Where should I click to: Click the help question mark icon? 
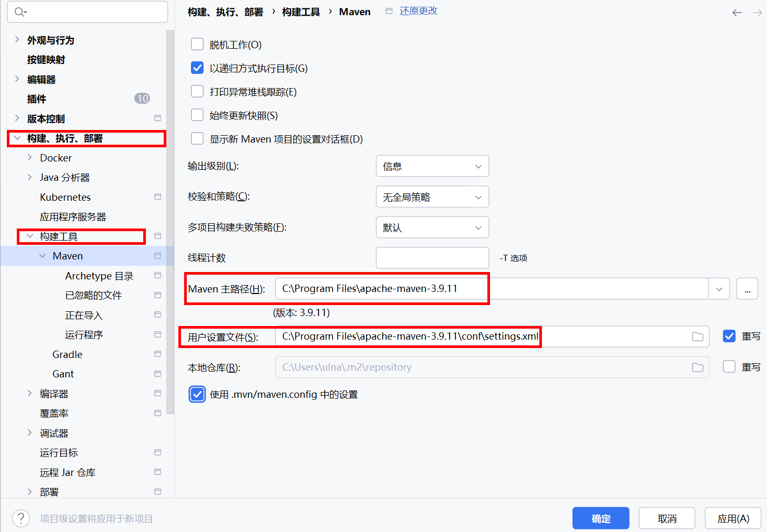21,518
